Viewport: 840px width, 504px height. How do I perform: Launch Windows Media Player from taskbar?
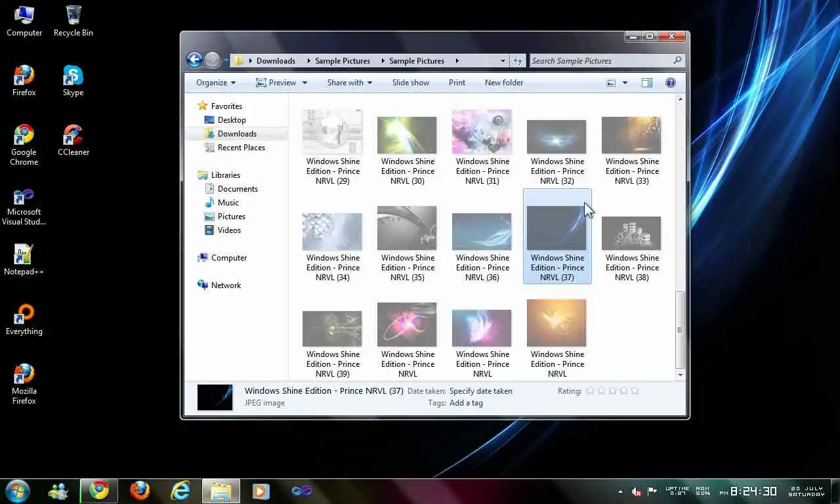point(261,491)
